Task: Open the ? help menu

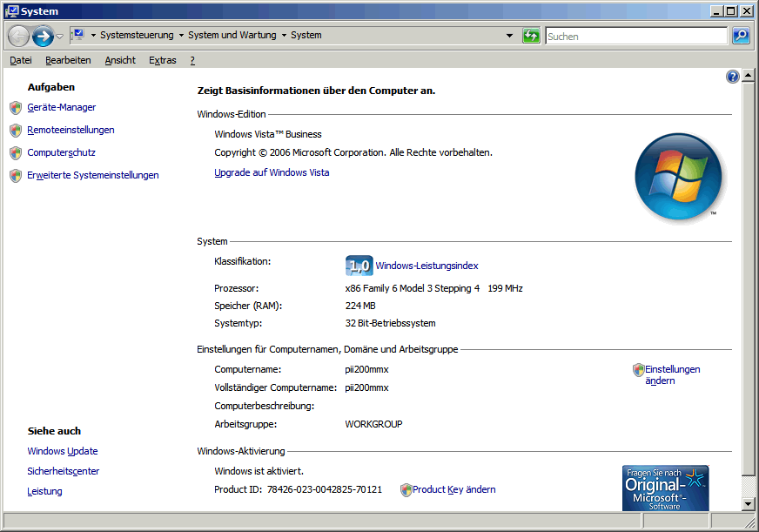Action: [x=192, y=60]
